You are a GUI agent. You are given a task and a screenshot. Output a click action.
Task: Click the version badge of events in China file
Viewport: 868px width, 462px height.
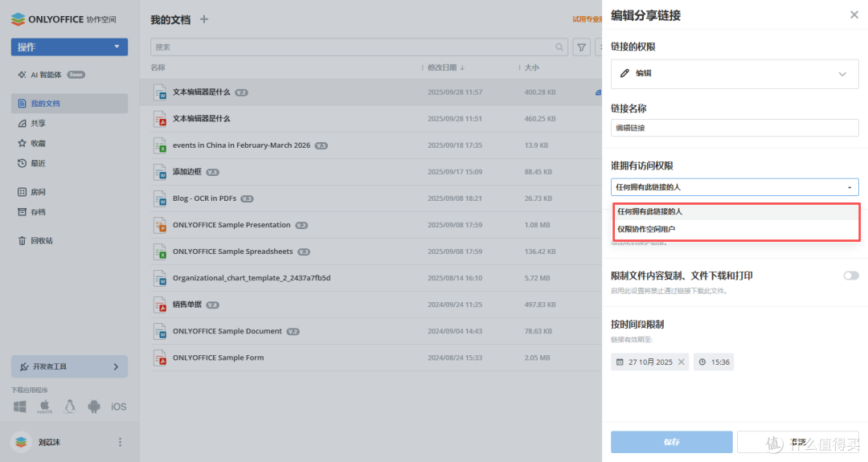pos(321,145)
